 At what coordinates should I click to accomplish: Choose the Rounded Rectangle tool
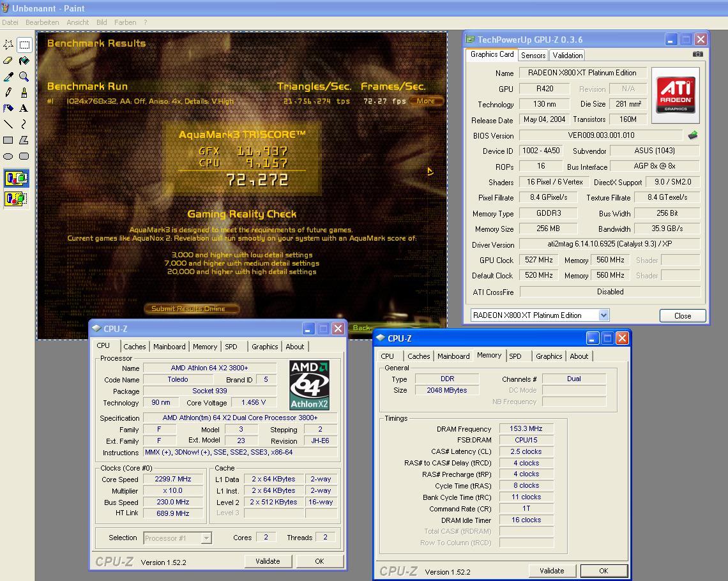(24, 156)
